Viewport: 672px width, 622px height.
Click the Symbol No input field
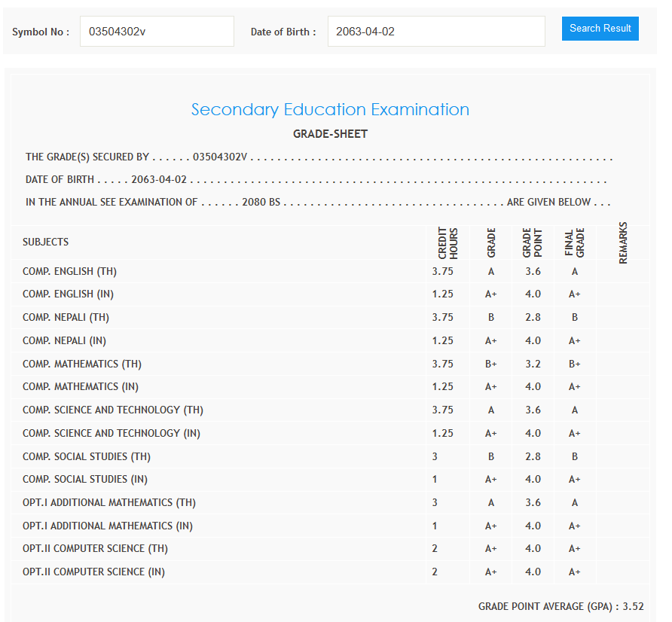[x=157, y=32]
